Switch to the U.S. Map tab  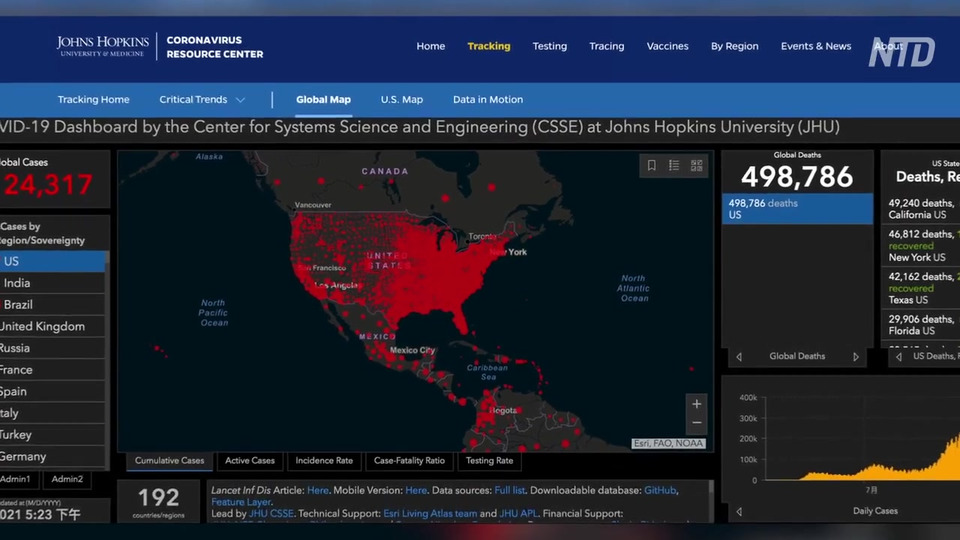[402, 99]
